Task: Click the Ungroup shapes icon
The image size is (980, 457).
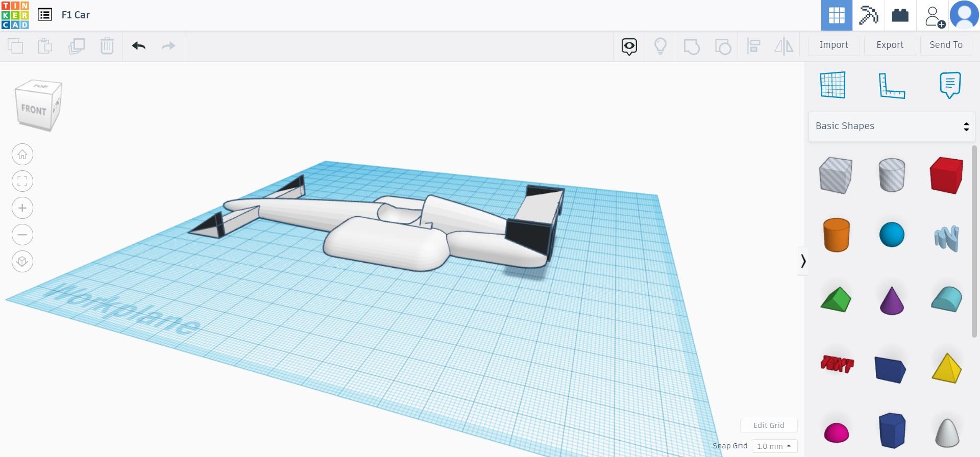Action: pos(723,46)
